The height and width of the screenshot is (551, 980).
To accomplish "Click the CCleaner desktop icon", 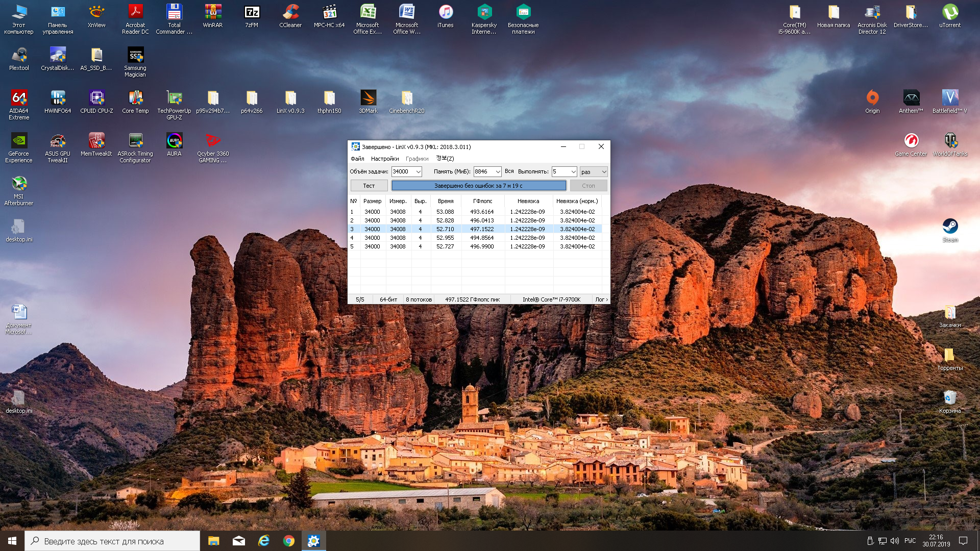I will (x=290, y=13).
